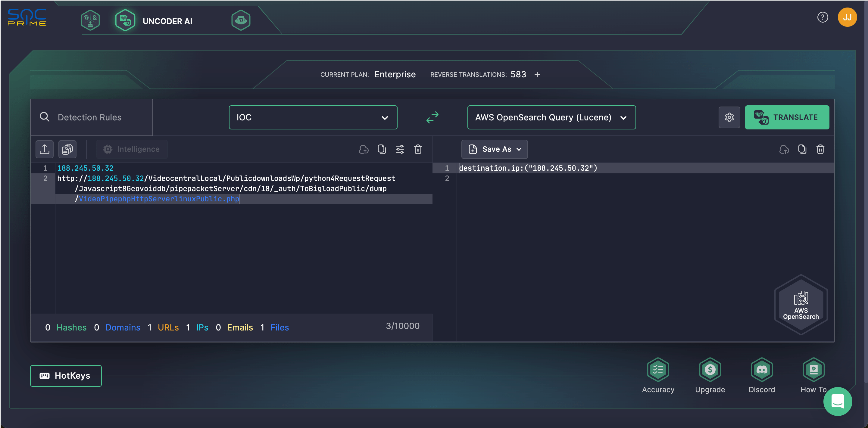Open the HotKeys menu
This screenshot has height=428, width=868.
[67, 375]
